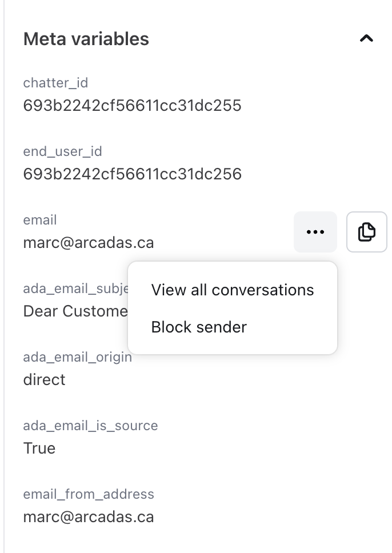The height and width of the screenshot is (553, 392).
Task: Click the marc@arcadas.ca value under email
Action: [x=89, y=243]
